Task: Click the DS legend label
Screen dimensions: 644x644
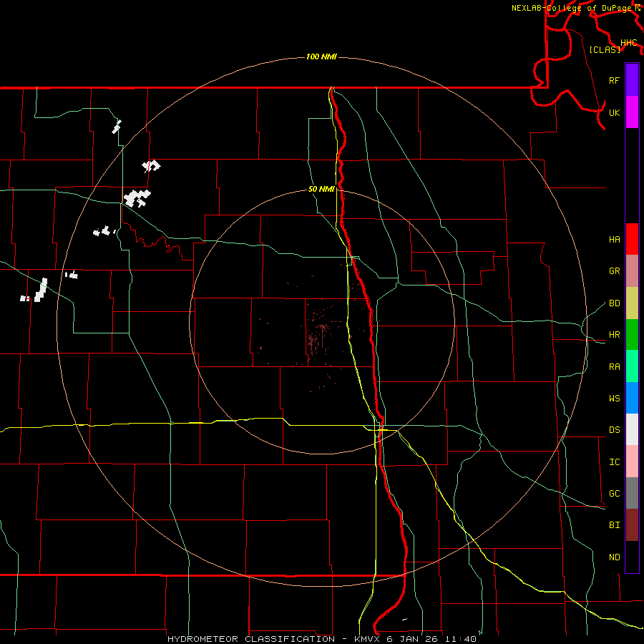Action: 615,430
